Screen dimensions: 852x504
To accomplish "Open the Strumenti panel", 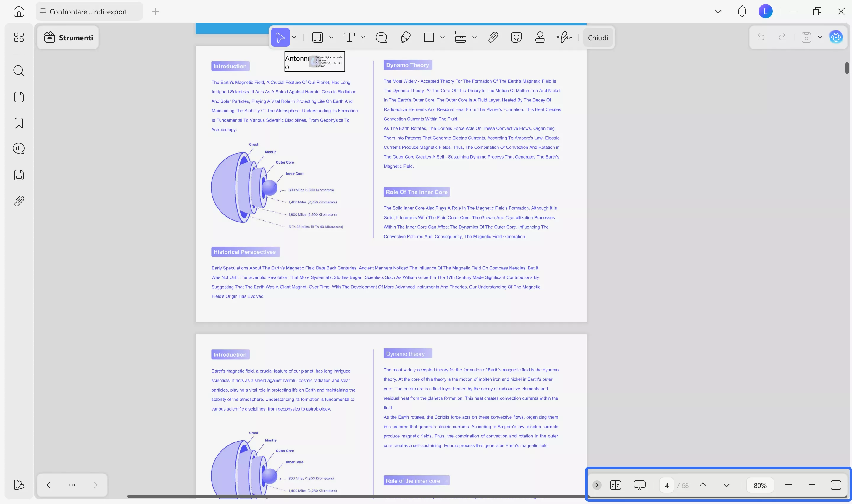I will point(68,37).
